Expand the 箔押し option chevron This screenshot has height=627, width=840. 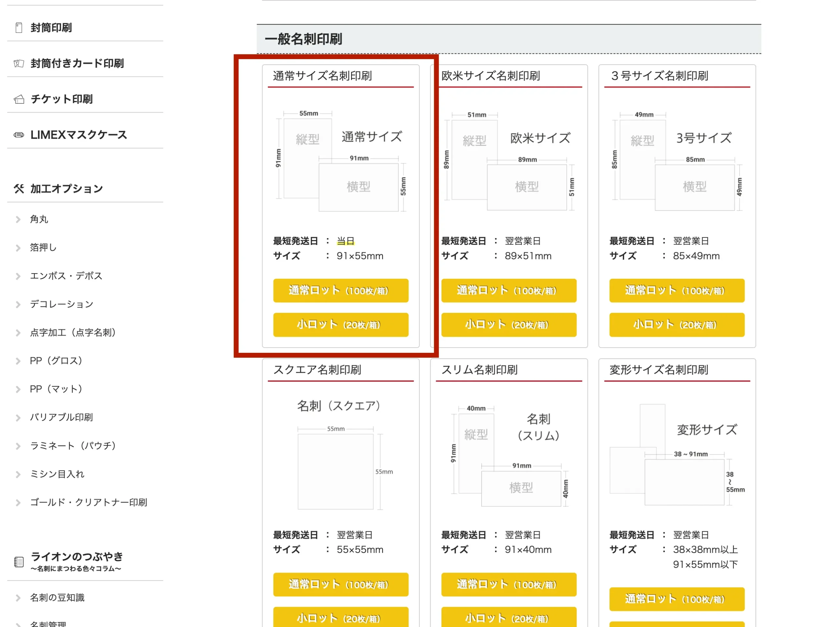point(18,248)
